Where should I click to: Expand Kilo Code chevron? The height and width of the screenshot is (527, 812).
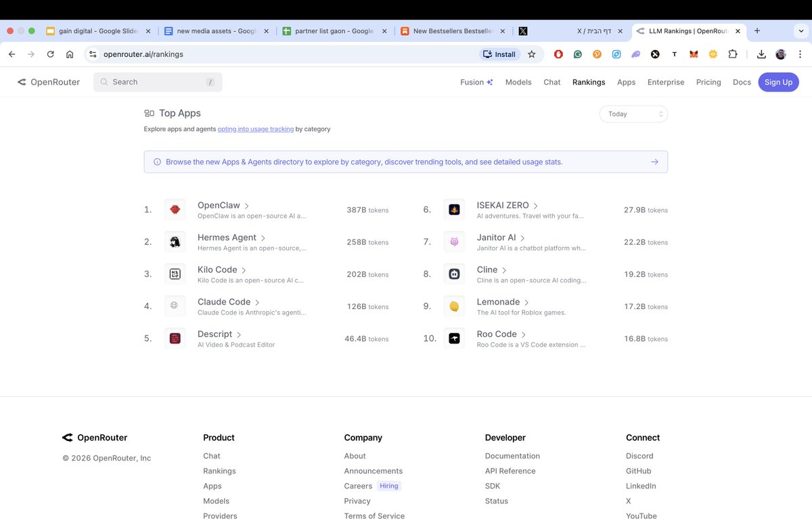click(244, 270)
